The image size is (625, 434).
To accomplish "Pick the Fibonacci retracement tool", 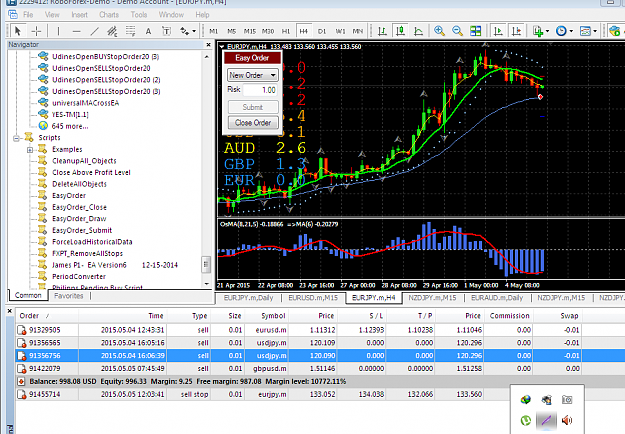I will 130,31.
